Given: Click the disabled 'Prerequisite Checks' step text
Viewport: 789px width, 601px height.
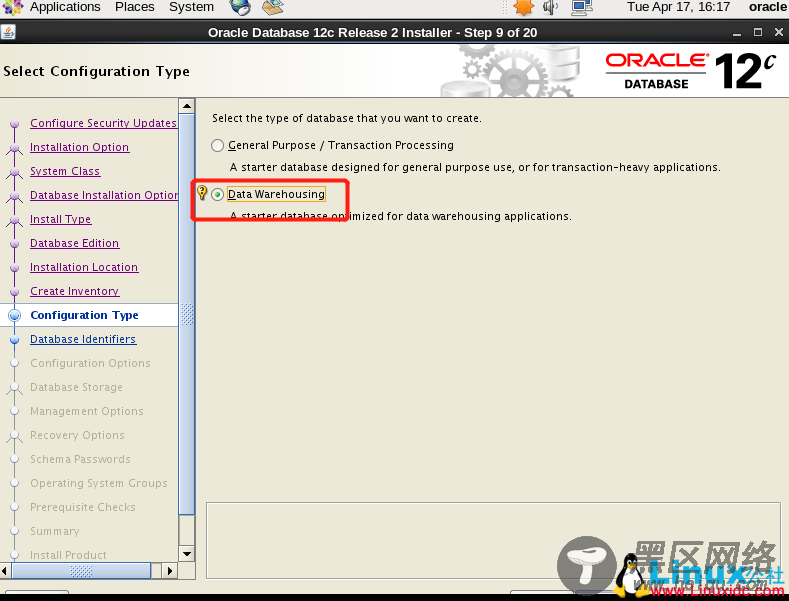Looking at the screenshot, I should click(x=83, y=507).
